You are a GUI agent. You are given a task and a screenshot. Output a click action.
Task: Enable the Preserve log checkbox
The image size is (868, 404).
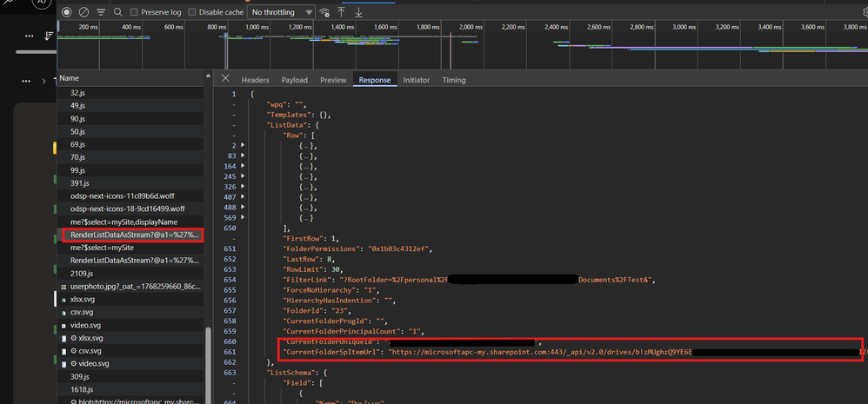[134, 13]
